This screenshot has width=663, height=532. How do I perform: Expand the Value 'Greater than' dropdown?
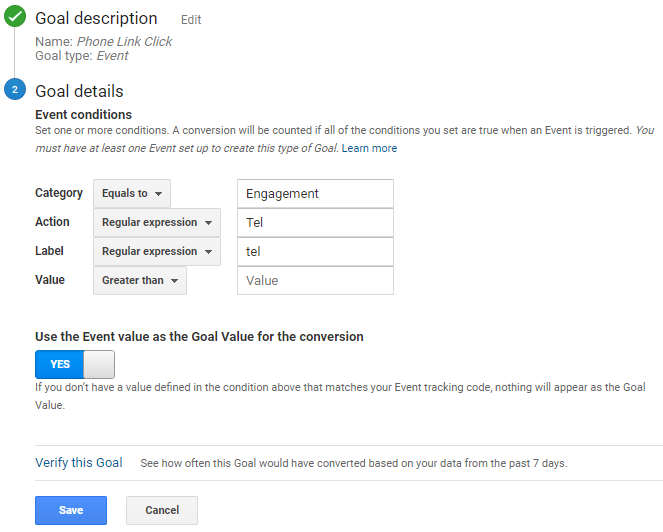[140, 280]
